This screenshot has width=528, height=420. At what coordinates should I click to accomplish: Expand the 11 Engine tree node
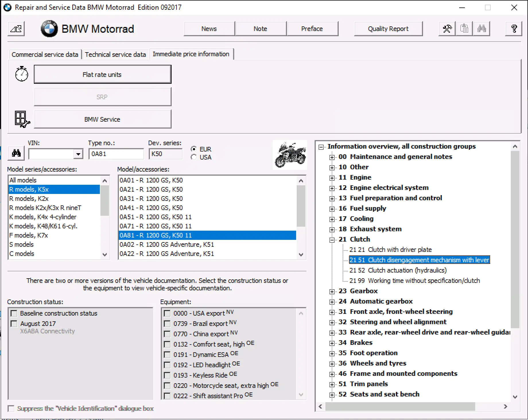pos(332,178)
